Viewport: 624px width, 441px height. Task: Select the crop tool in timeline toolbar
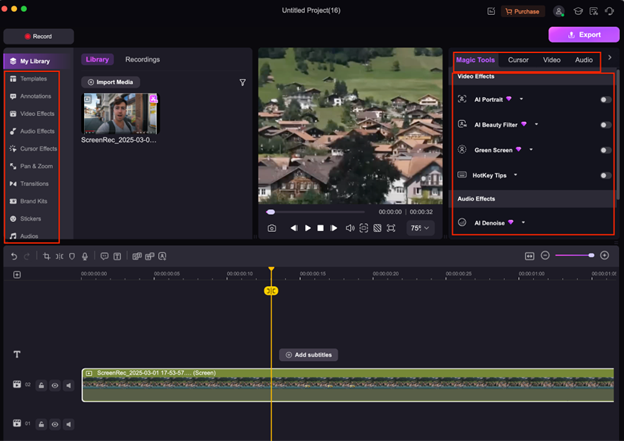coord(46,256)
